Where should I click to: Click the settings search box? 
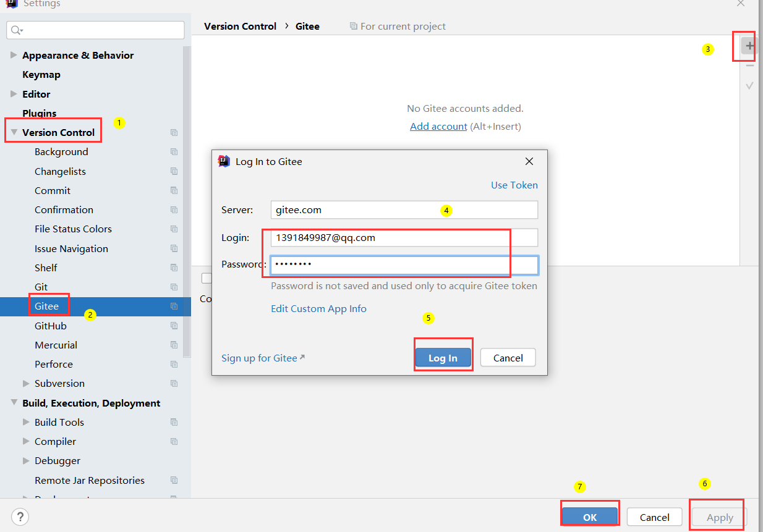(95, 30)
